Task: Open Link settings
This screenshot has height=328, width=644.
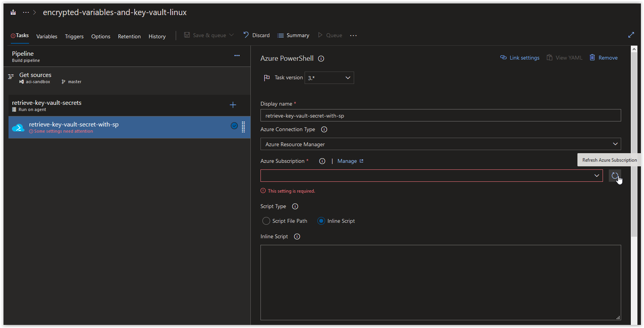Action: click(x=520, y=58)
